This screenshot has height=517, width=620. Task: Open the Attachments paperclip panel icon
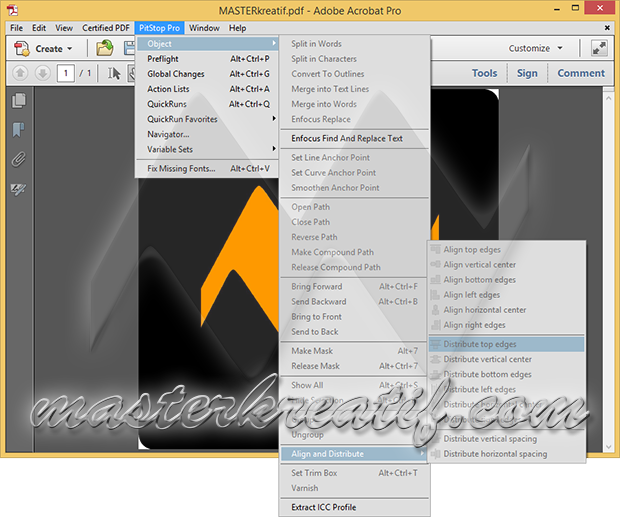(18, 159)
